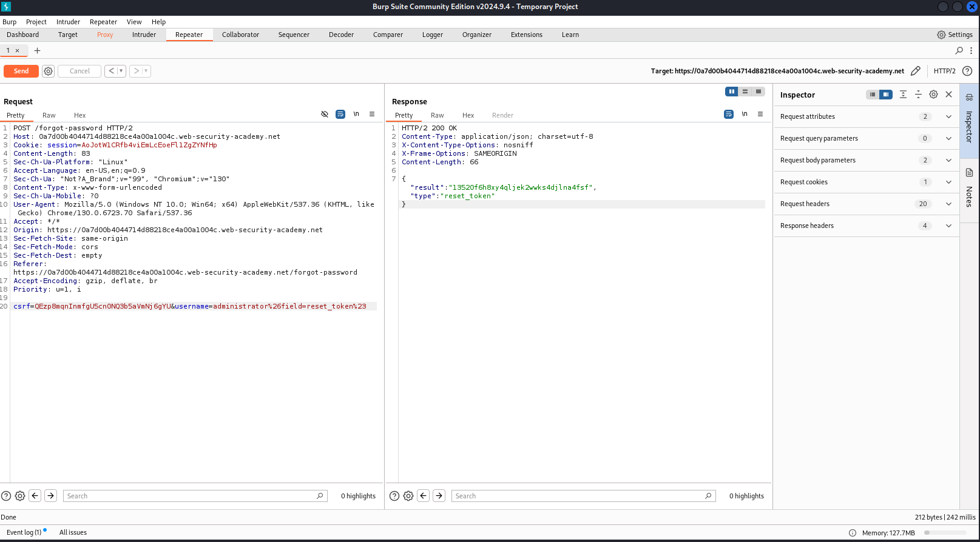Add a new Repeater tab
Image resolution: width=980 pixels, height=542 pixels.
click(x=37, y=50)
